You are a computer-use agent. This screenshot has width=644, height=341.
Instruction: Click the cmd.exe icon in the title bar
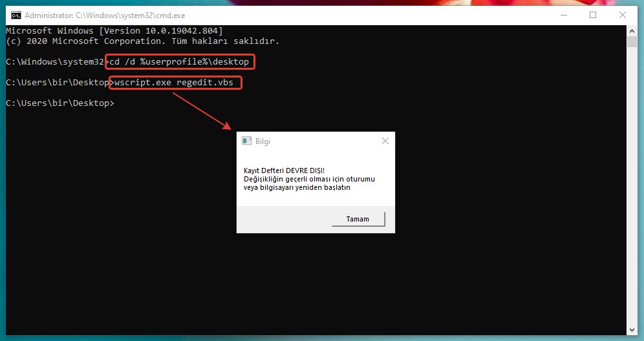point(16,15)
